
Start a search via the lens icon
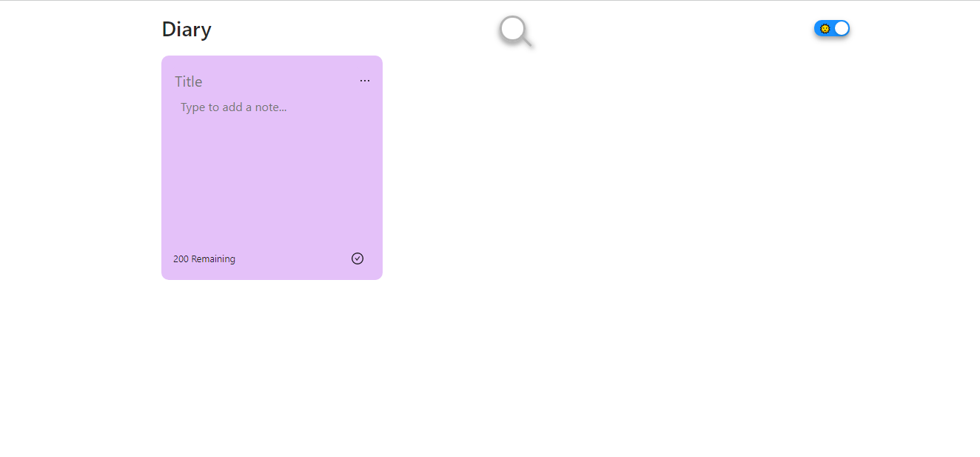pyautogui.click(x=515, y=32)
